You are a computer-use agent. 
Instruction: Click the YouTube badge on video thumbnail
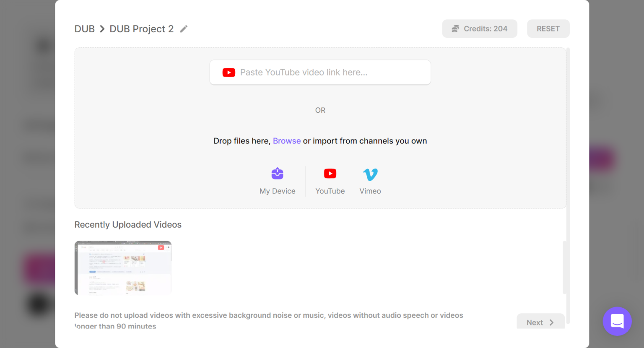click(161, 247)
